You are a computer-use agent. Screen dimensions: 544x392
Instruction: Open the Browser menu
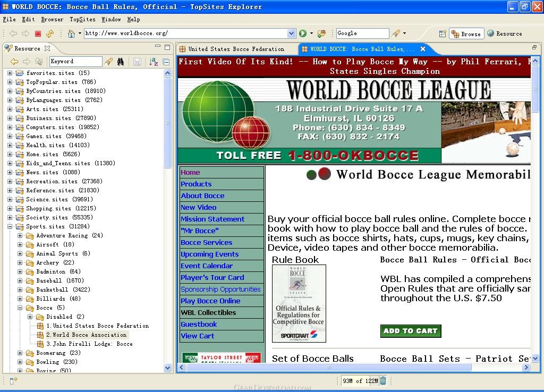click(52, 20)
